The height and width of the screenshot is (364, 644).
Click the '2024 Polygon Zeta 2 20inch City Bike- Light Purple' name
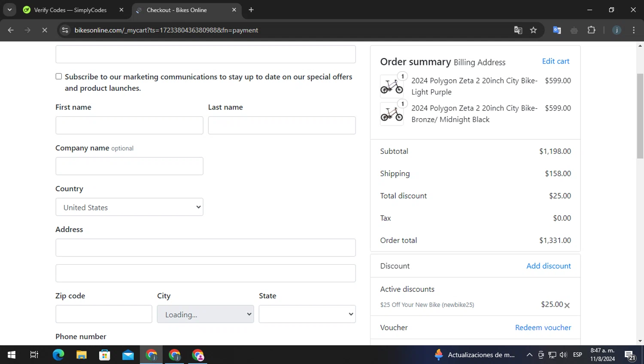tap(474, 86)
